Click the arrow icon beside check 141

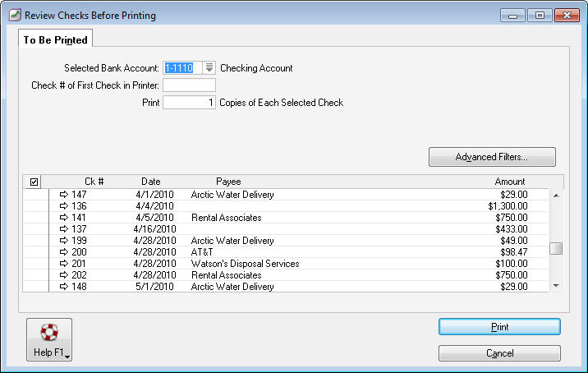(x=64, y=217)
